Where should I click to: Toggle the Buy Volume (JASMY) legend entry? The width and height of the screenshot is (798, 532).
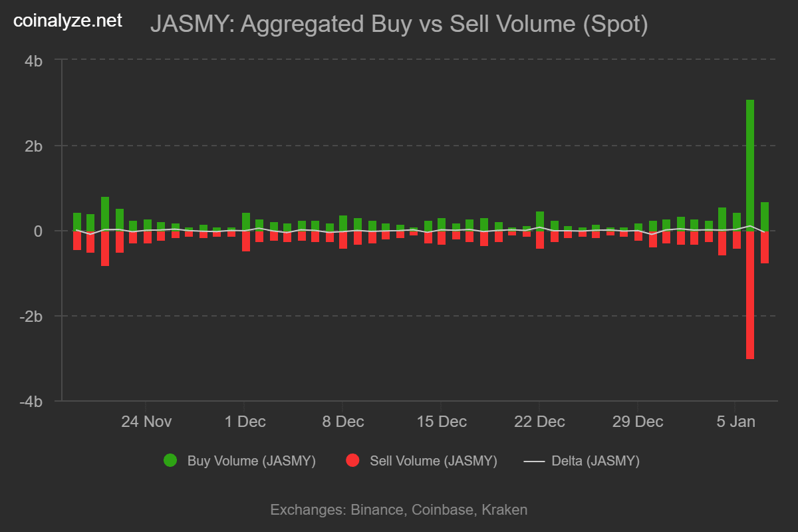(x=251, y=461)
